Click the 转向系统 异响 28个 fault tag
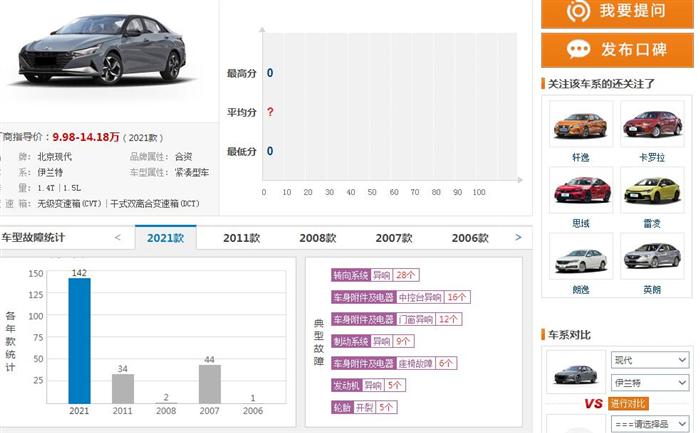700x433 pixels. (375, 275)
